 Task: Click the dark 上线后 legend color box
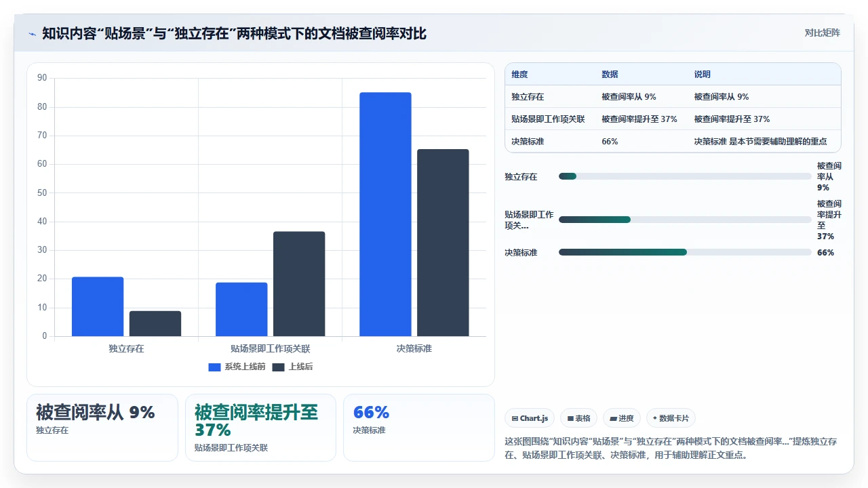[279, 367]
